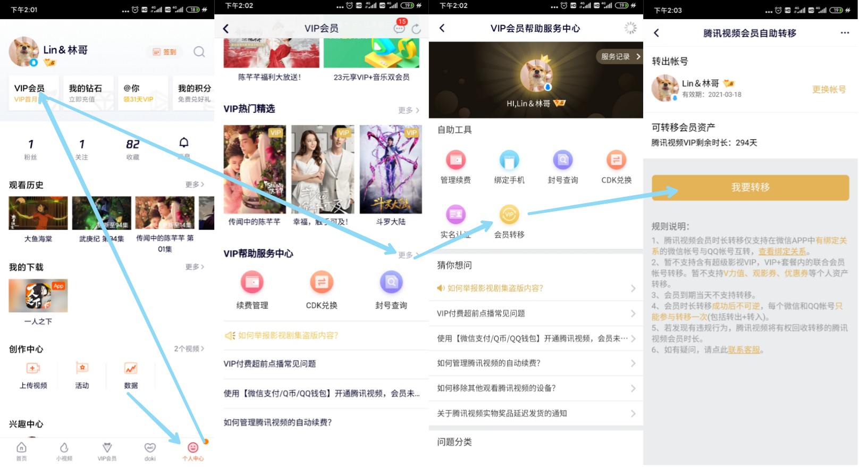Tap the 签到 sign-in button
Screen dimensions: 868x467
coord(164,52)
